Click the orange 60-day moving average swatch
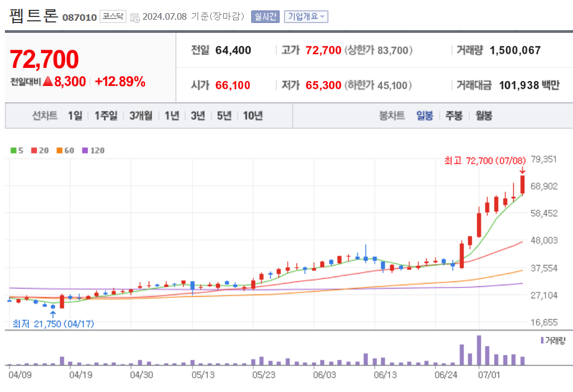Screen dimensions: 573x392 coord(60,151)
